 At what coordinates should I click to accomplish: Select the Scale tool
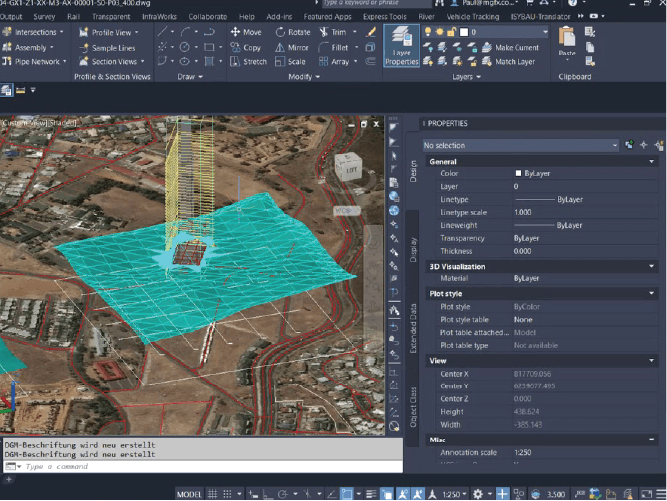click(x=290, y=62)
